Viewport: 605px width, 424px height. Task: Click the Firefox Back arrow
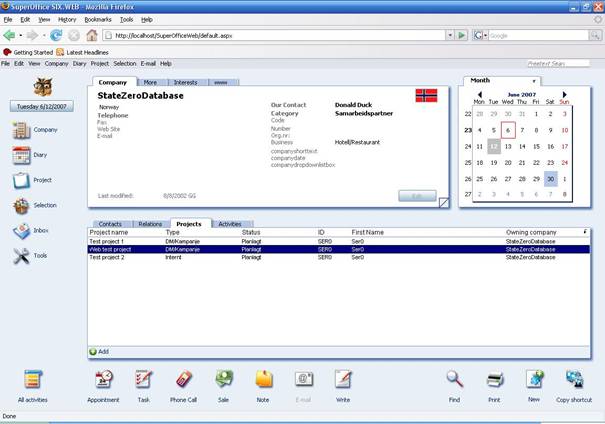(9, 35)
